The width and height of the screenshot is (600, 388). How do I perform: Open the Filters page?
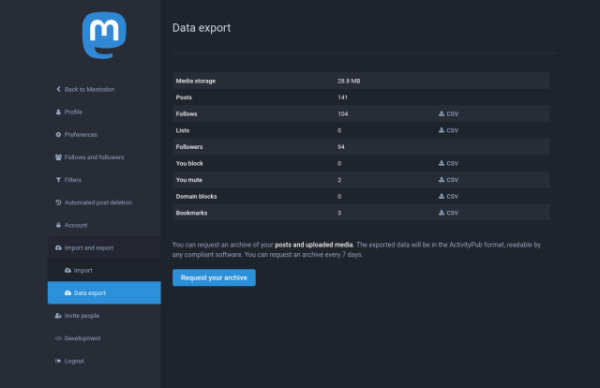point(104,179)
